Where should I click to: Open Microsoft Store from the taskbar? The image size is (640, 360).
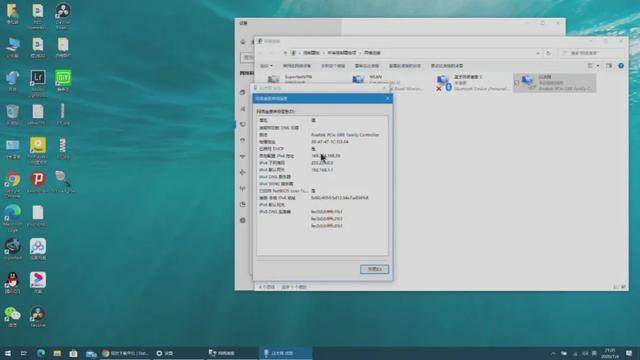click(73, 353)
